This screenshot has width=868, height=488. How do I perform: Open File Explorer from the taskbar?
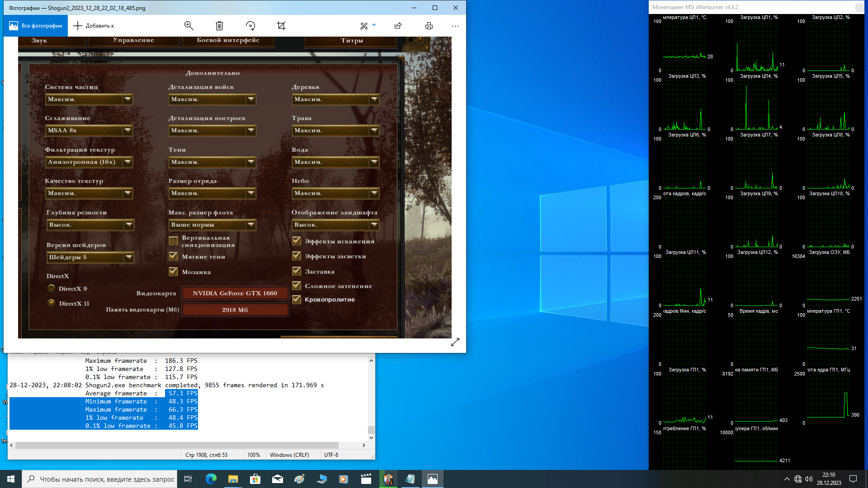233,479
